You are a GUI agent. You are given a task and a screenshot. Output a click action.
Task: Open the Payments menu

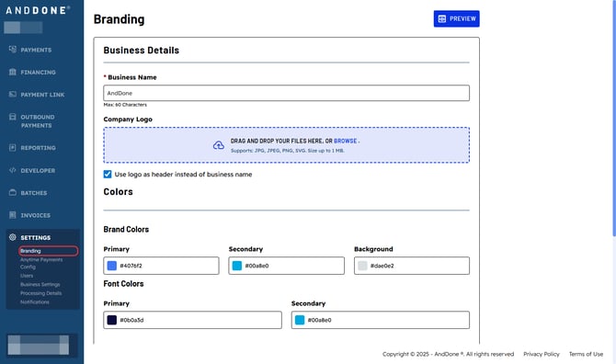[36, 50]
